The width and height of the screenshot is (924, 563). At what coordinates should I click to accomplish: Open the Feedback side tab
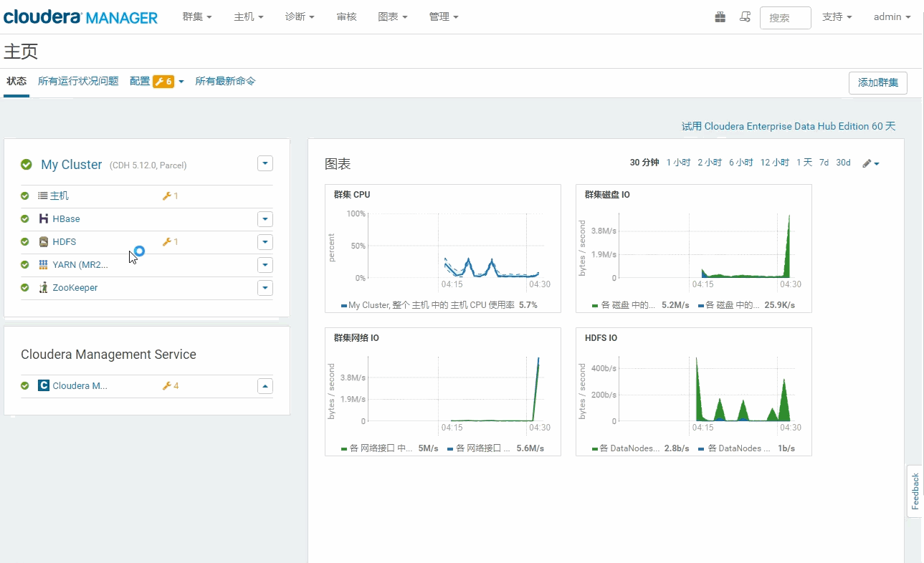coord(915,491)
